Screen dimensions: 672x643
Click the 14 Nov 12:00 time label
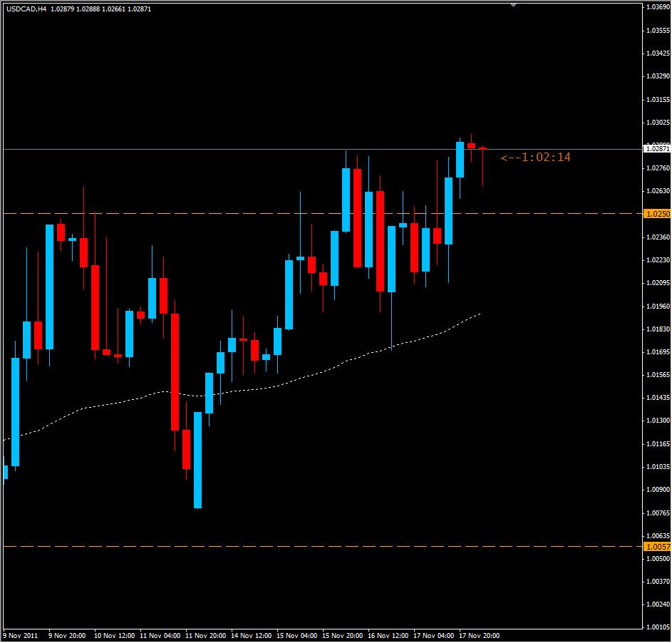(x=251, y=636)
